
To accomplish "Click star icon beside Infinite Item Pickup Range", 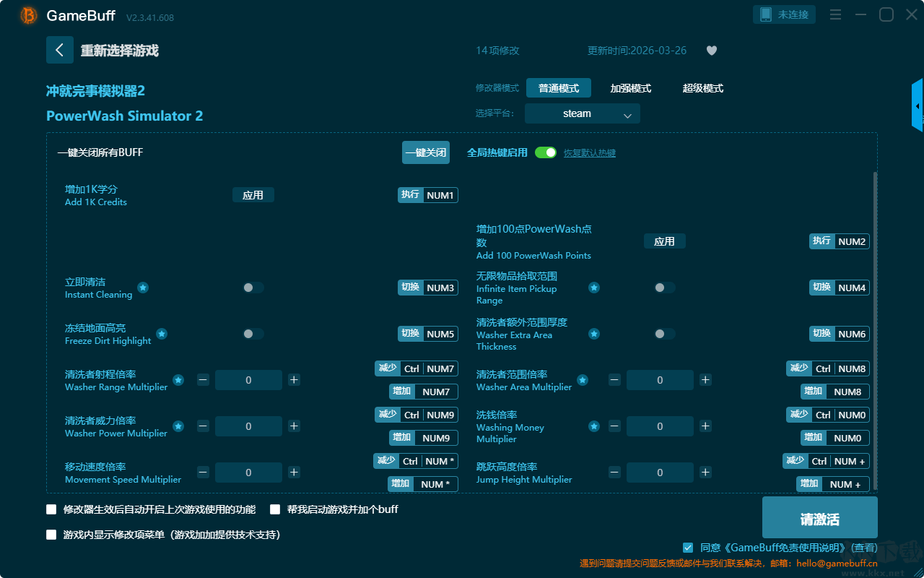I will pos(593,288).
